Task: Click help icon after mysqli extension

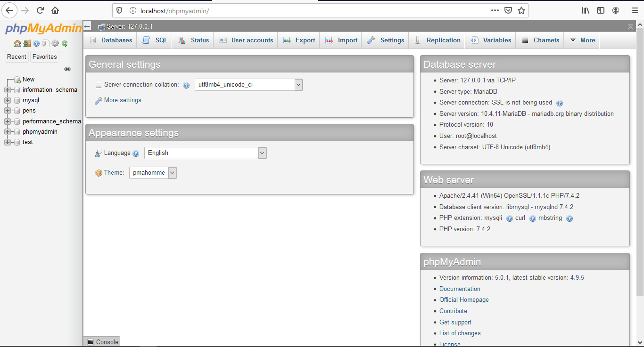Action: click(x=510, y=218)
